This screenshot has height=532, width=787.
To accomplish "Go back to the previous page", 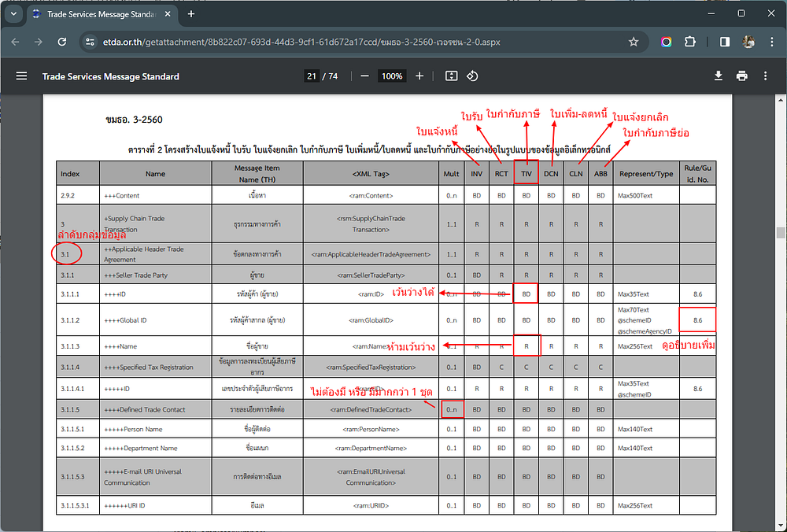I will tap(17, 42).
